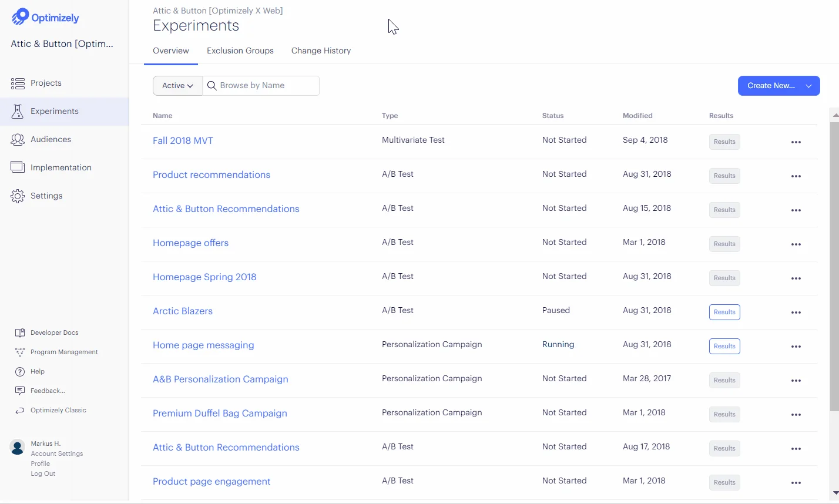Open the actions menu for Fall 2018 MVT
Viewport: 839px width, 504px height.
[x=796, y=142]
